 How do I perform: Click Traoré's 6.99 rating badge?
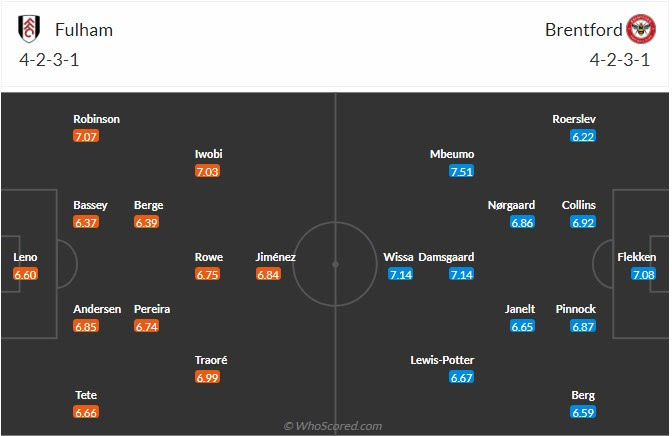click(x=207, y=377)
